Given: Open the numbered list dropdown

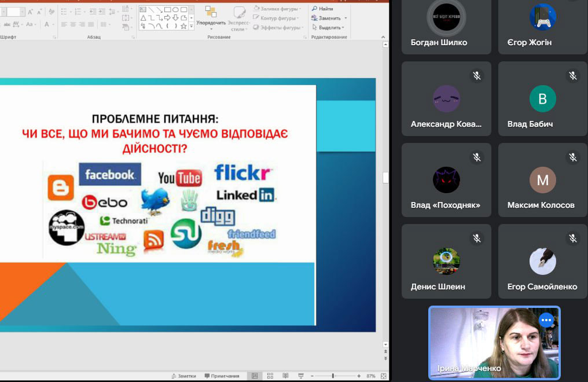Looking at the screenshot, I should click(x=84, y=12).
